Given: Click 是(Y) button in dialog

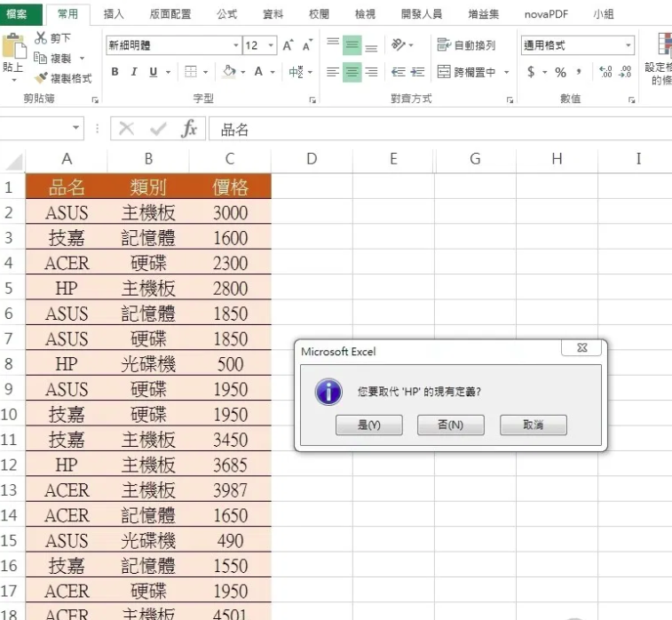Looking at the screenshot, I should 369,425.
